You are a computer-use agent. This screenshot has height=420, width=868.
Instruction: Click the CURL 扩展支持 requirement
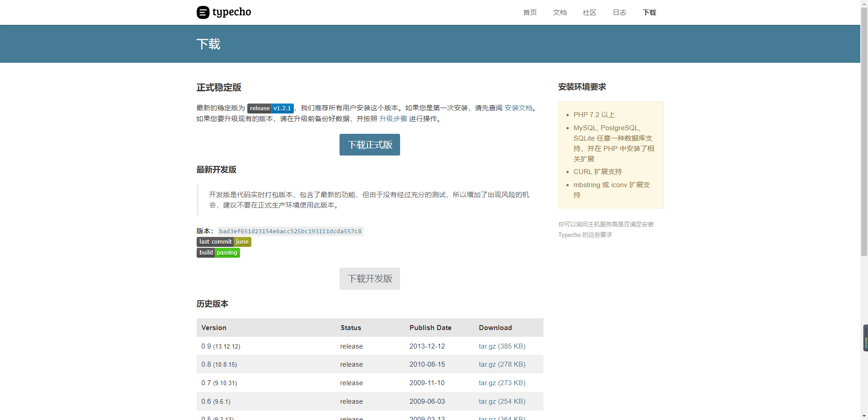[598, 172]
